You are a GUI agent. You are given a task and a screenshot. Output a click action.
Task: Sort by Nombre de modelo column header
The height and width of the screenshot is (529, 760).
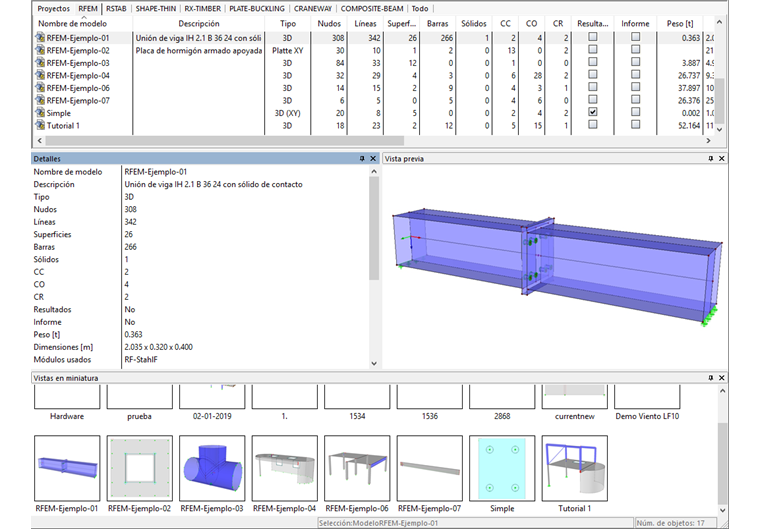click(x=83, y=23)
